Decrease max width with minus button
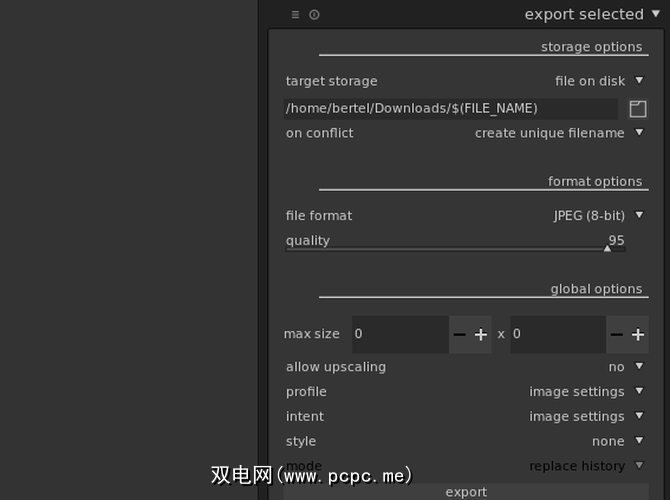The width and height of the screenshot is (670, 500). click(x=459, y=335)
